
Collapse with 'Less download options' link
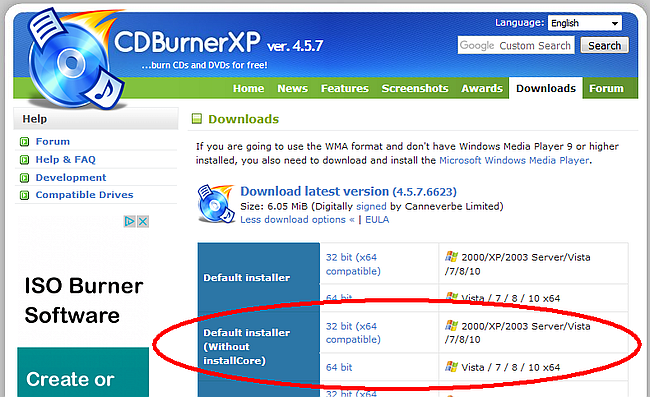297,220
